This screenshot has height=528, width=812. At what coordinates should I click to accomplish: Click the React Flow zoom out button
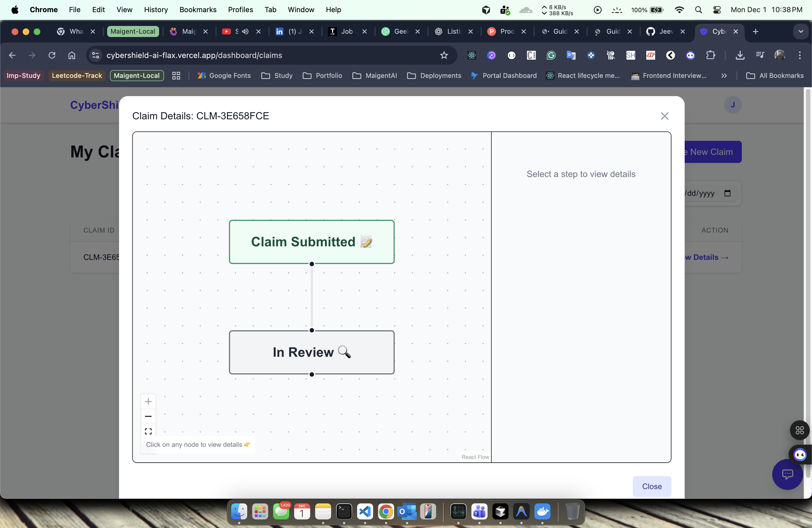pos(148,416)
